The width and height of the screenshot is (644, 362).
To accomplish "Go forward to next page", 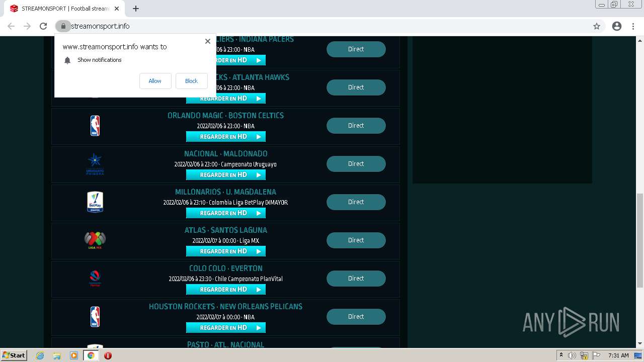I will tap(27, 26).
